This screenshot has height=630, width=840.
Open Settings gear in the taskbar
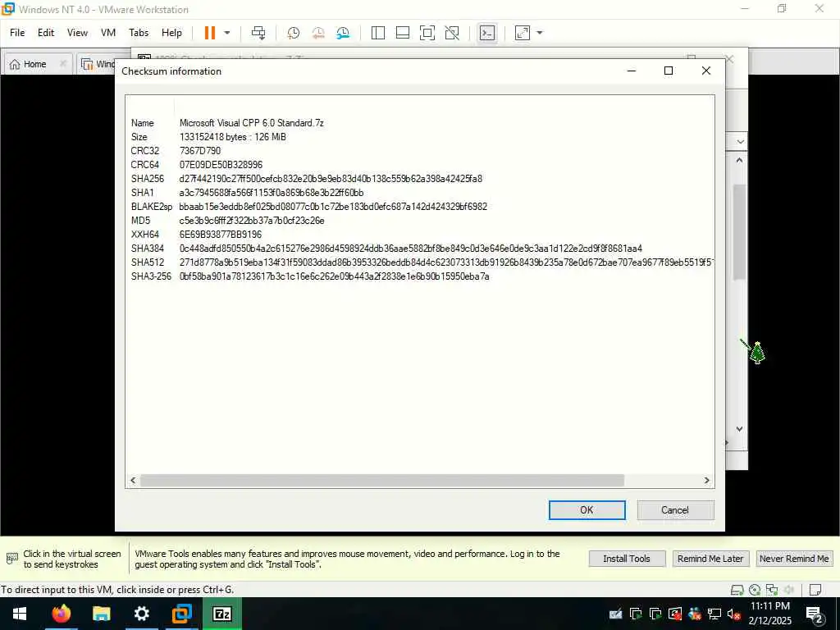click(x=141, y=614)
